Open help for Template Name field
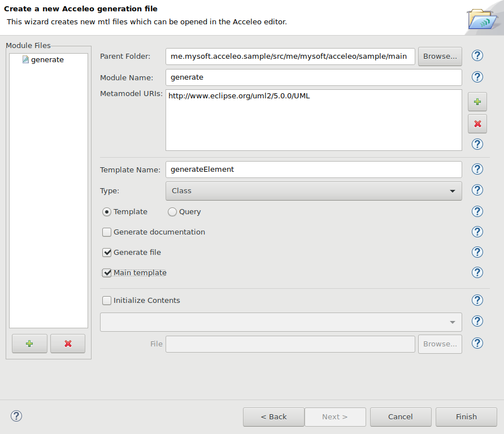504x434 pixels. (x=477, y=169)
